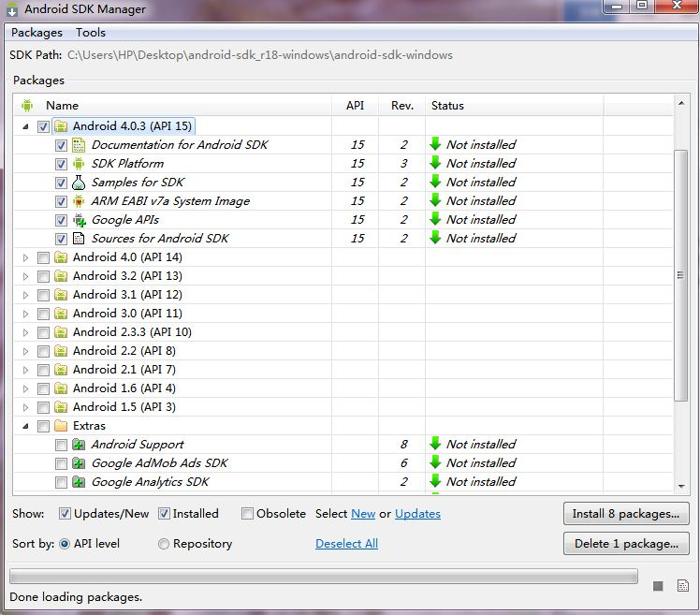
Task: Collapse the Extras node
Action: [25, 427]
